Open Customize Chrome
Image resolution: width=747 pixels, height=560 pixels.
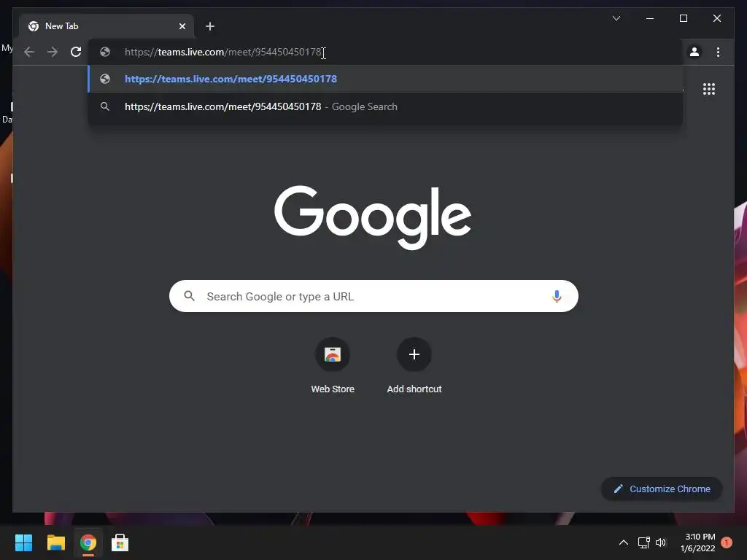tap(662, 489)
